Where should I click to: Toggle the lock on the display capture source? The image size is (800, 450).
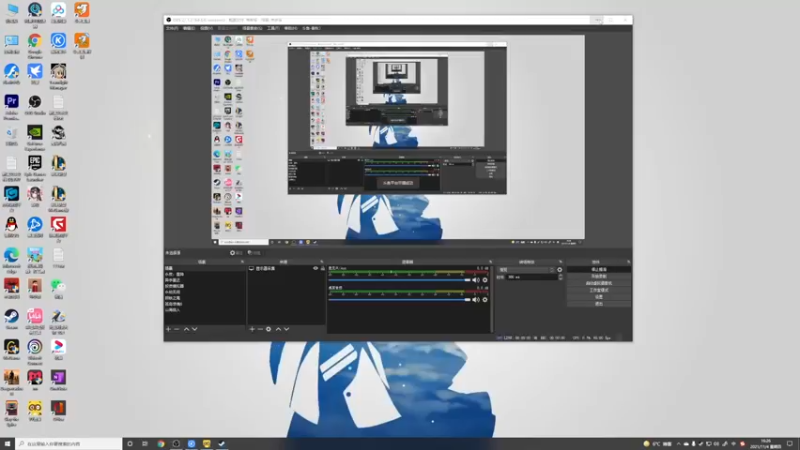click(x=322, y=268)
